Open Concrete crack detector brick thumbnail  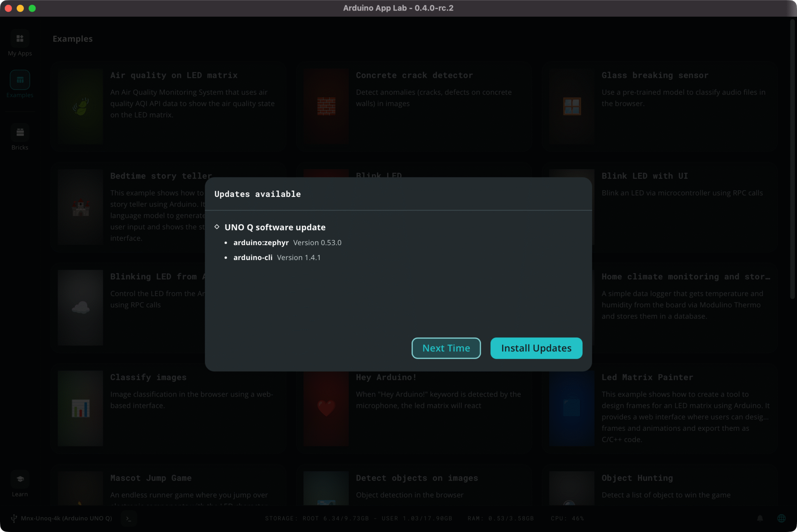326,106
